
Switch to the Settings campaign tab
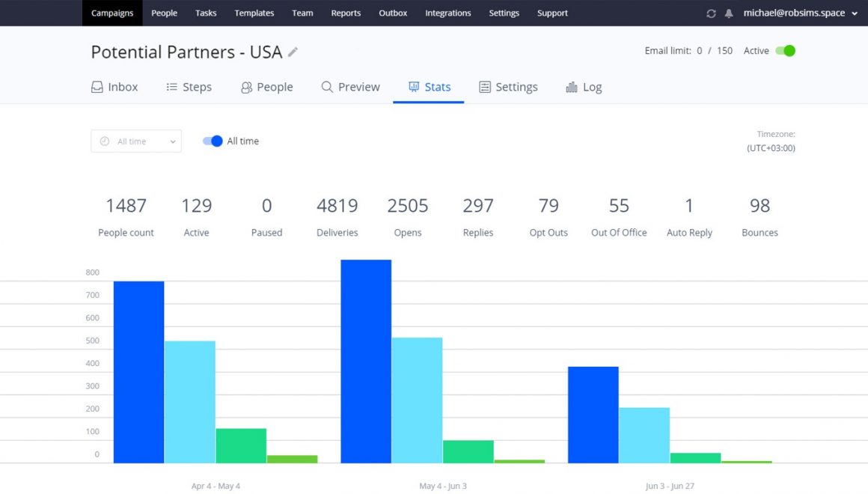click(508, 87)
